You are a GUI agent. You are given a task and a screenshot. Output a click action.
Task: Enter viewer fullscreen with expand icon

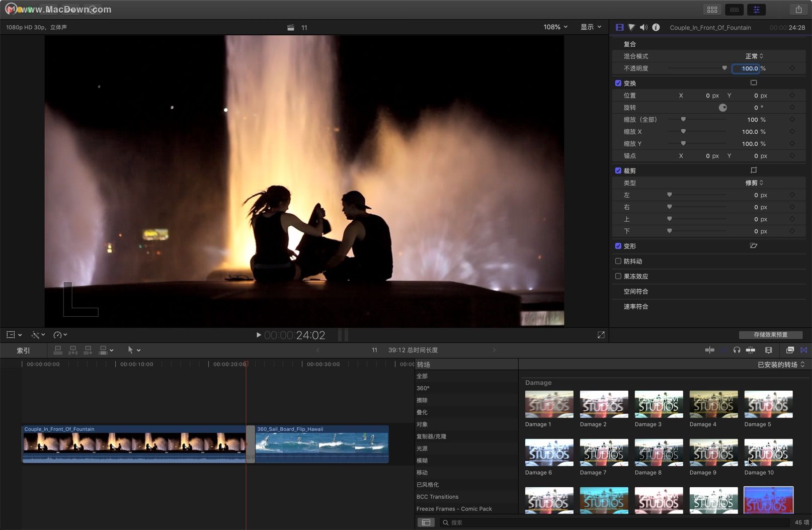click(x=601, y=335)
